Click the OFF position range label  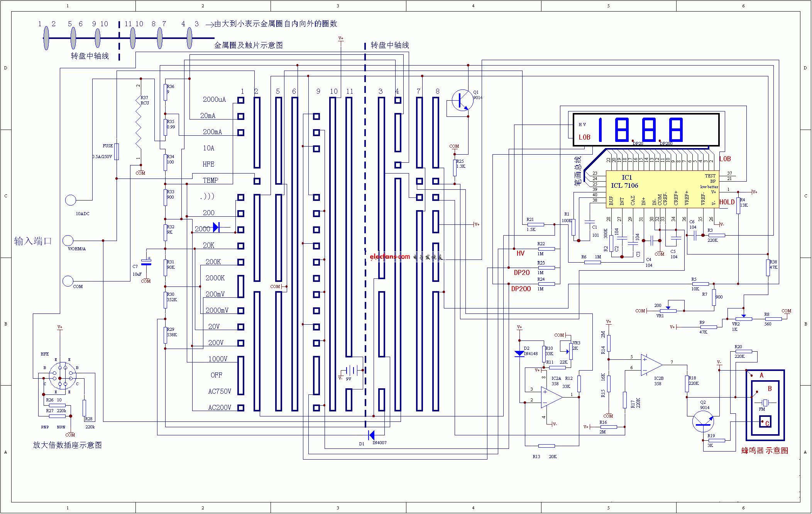216,375
